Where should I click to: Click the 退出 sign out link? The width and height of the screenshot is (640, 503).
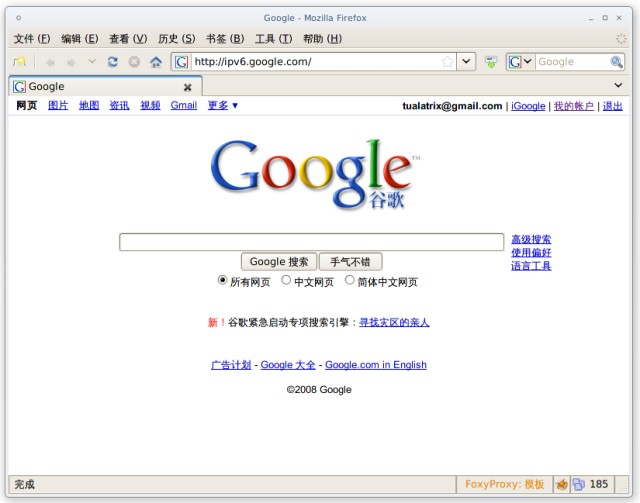pyautogui.click(x=613, y=106)
